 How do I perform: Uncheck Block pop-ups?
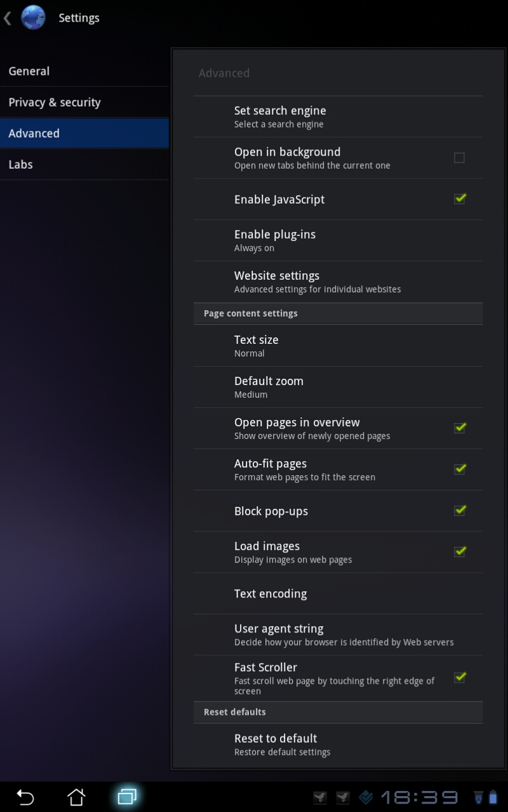(x=460, y=510)
